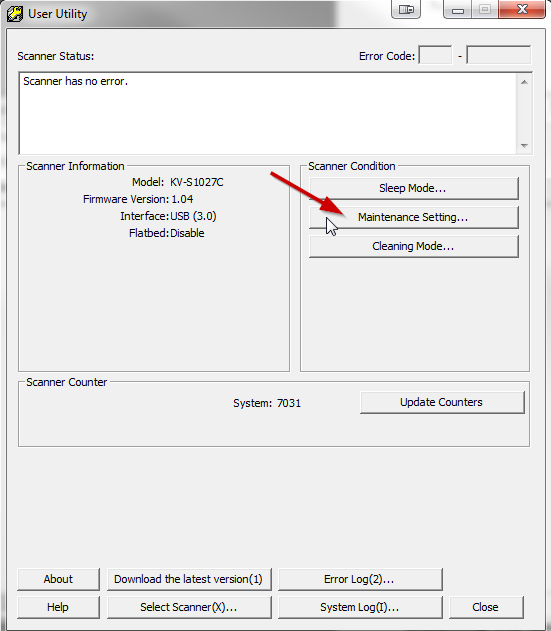Screen dimensions: 551x631
Task: Close window with red X button
Action: pyautogui.click(x=522, y=9)
